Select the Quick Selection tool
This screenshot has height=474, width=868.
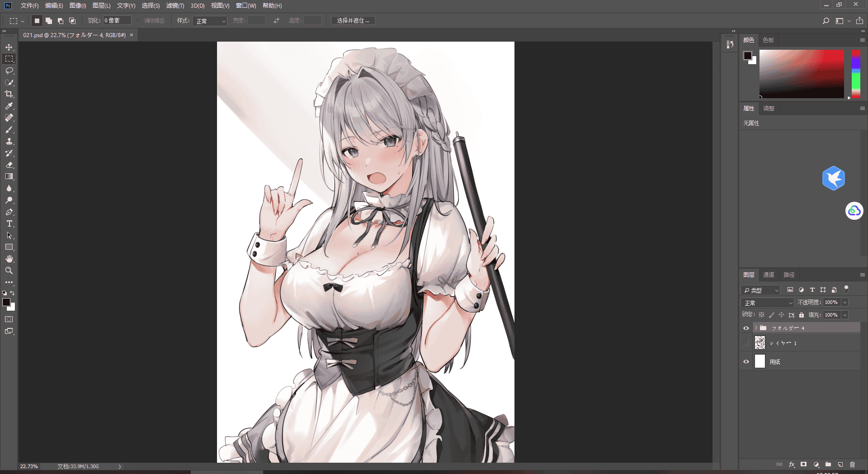(9, 82)
